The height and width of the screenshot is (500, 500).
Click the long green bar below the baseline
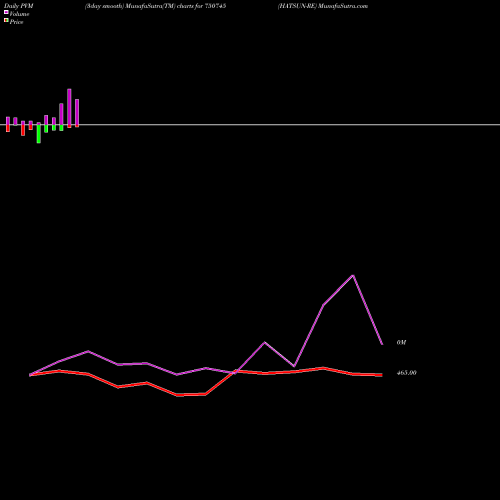coord(39,133)
